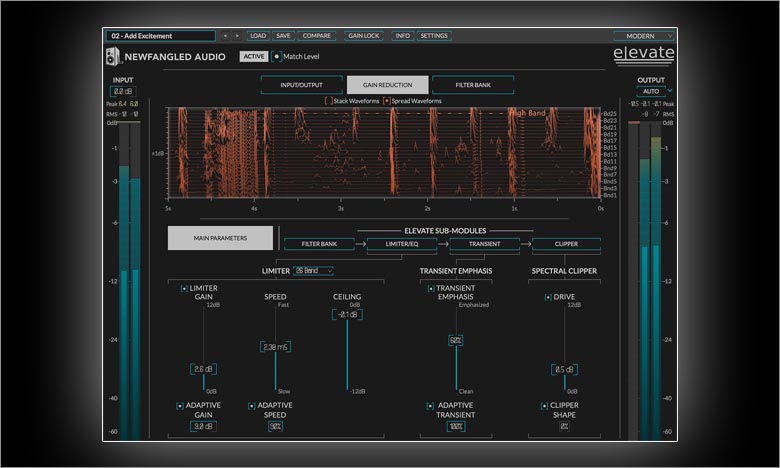Open the CLIPPER sub-module
780x468 pixels.
[566, 244]
